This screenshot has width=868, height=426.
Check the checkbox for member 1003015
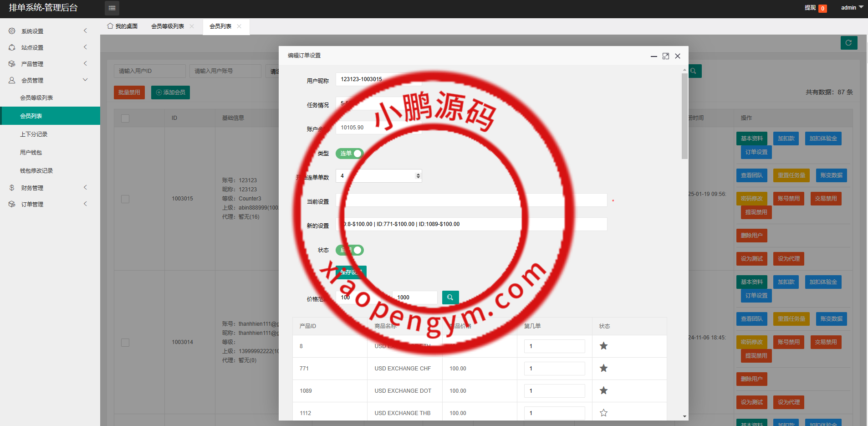tap(125, 199)
